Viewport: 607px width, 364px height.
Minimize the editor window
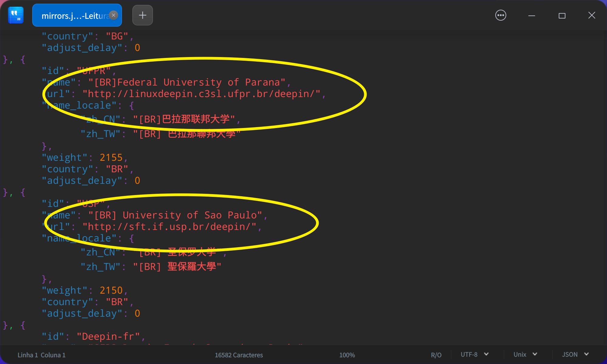[x=531, y=15]
